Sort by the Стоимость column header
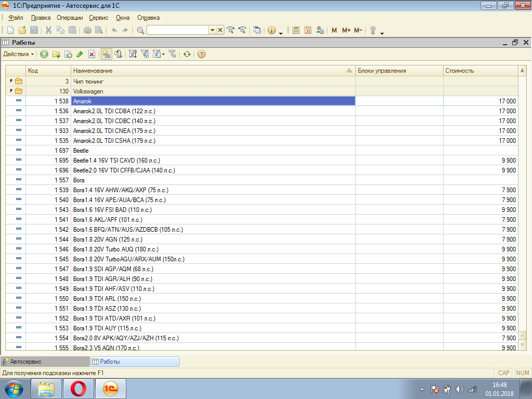This screenshot has height=399, width=532. click(481, 71)
